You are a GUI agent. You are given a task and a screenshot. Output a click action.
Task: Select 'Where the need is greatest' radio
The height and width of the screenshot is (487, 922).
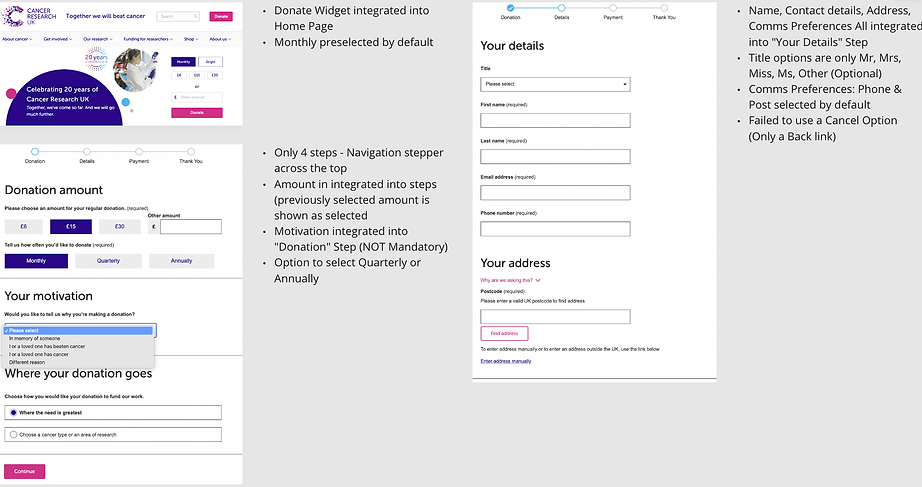click(14, 413)
